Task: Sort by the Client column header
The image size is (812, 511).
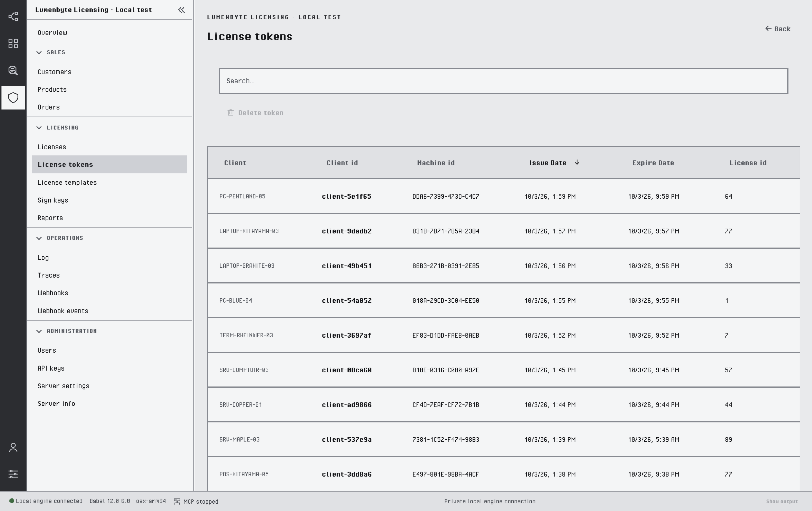Action: pyautogui.click(x=235, y=163)
